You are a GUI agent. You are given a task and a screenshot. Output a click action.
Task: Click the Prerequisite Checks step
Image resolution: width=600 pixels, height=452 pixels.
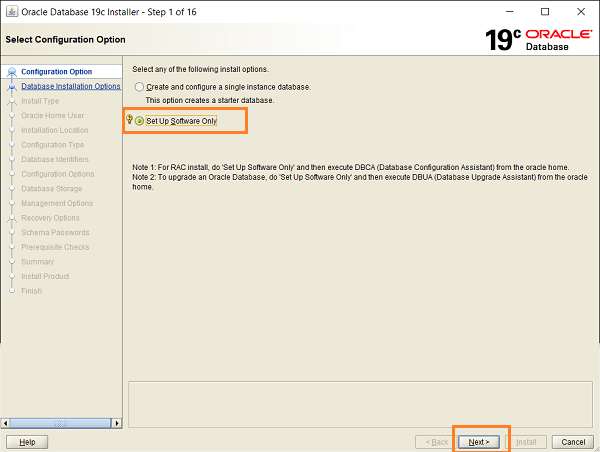coord(55,247)
